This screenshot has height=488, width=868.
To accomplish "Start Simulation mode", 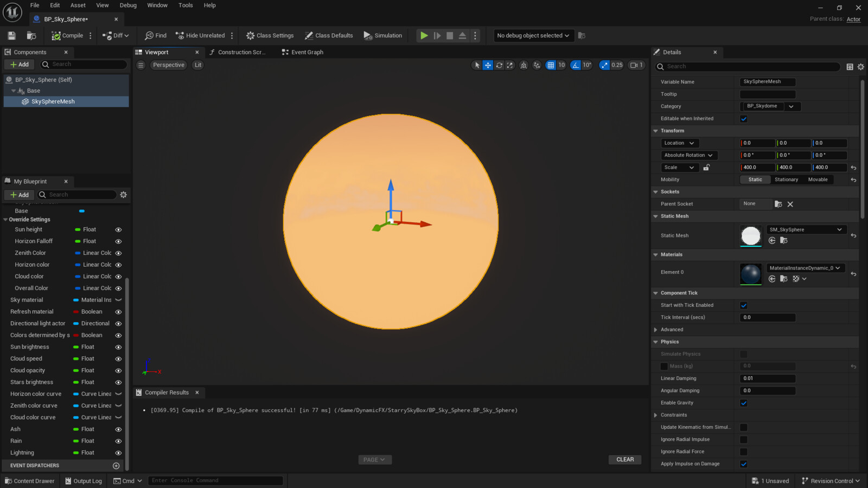I will [383, 36].
